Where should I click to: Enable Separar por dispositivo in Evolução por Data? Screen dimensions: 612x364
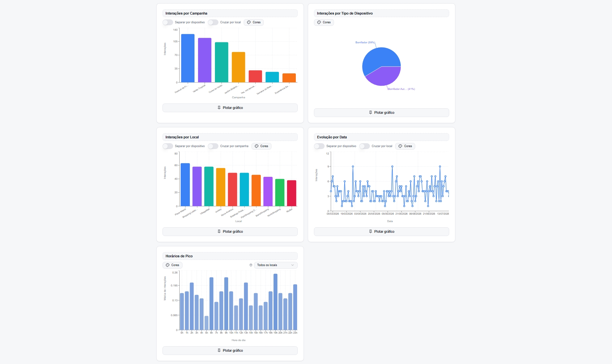pyautogui.click(x=319, y=146)
